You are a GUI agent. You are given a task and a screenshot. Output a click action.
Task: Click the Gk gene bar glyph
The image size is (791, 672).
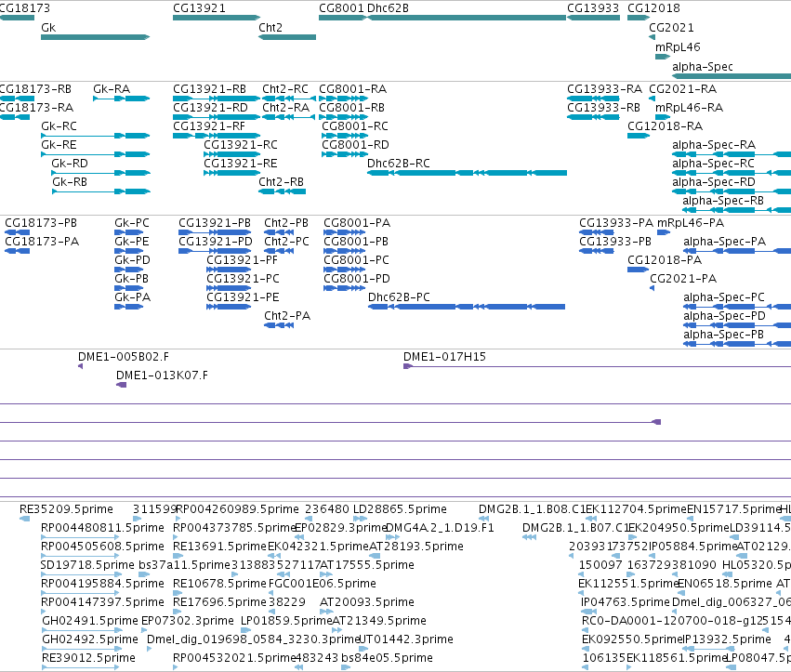point(96,37)
